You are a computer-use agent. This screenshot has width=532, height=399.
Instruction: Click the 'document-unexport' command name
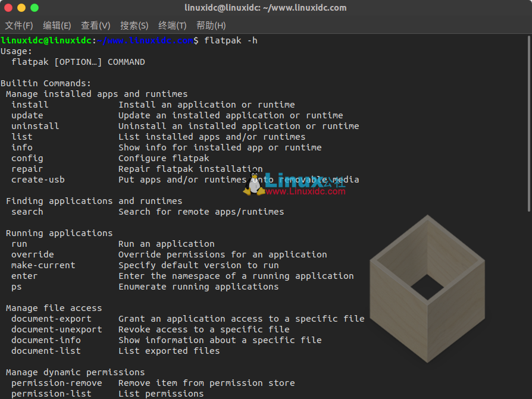pyautogui.click(x=57, y=329)
